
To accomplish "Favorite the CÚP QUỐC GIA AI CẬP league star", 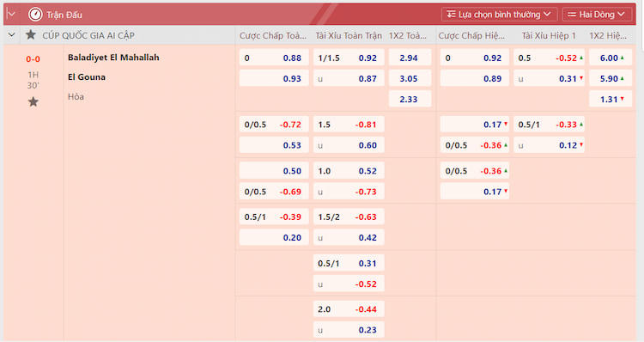I will click(31, 35).
